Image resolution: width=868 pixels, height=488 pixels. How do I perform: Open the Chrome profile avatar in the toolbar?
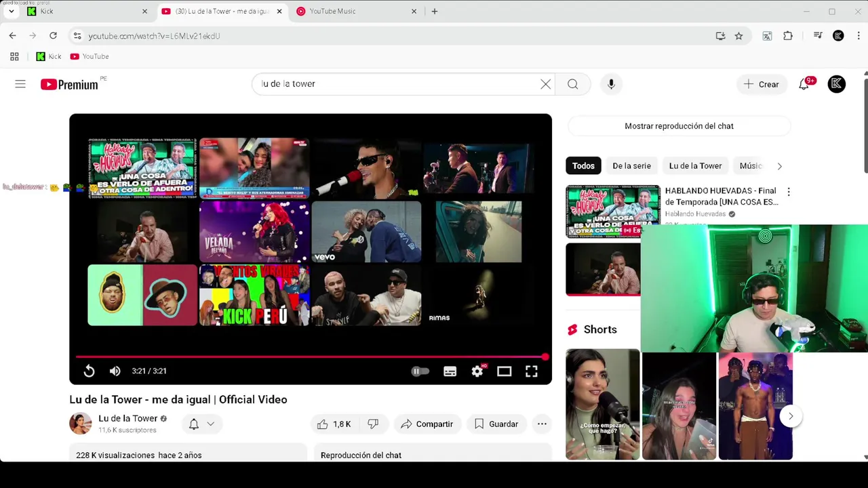[x=838, y=36]
